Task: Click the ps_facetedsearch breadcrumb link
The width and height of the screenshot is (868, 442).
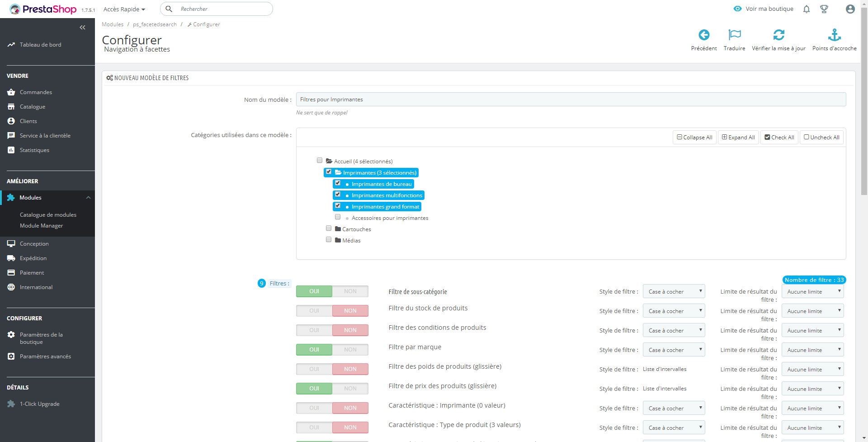Action: click(155, 24)
